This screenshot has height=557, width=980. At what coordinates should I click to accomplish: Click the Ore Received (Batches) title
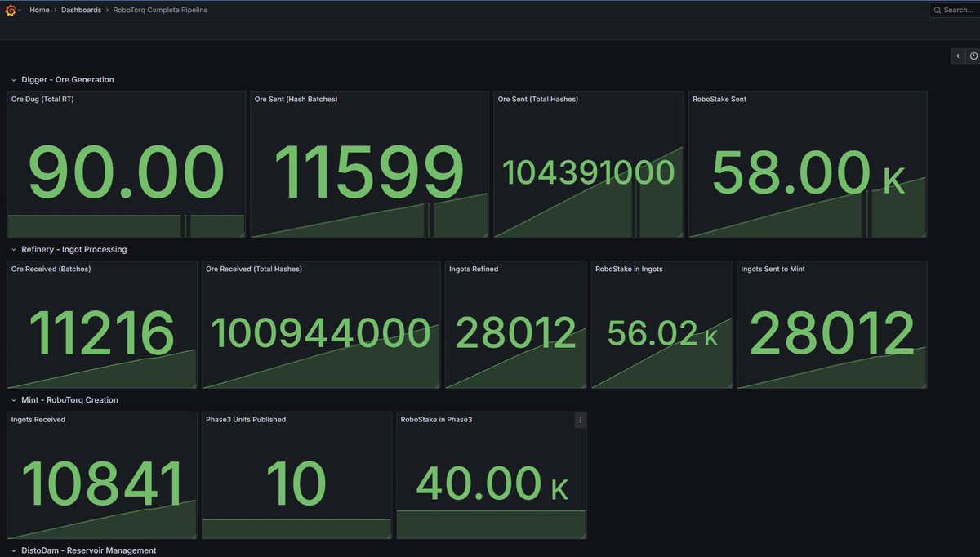(x=51, y=269)
